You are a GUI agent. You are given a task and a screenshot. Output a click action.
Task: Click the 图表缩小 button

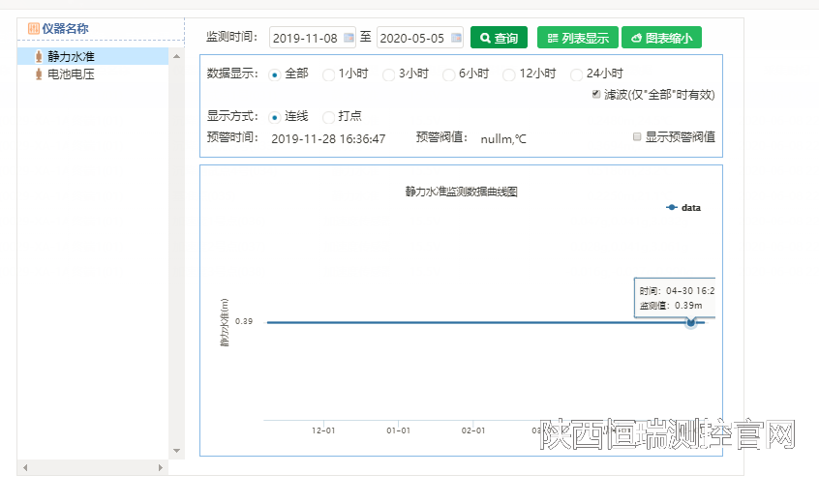point(661,38)
